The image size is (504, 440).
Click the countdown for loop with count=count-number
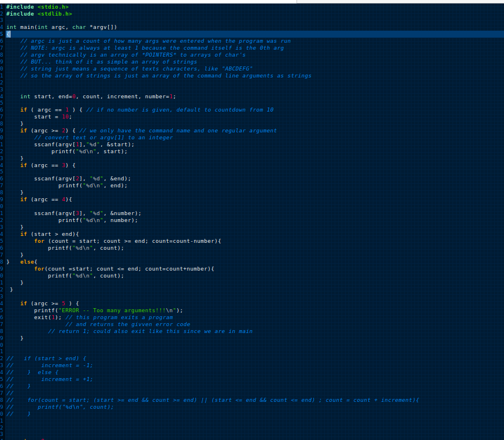point(116,241)
